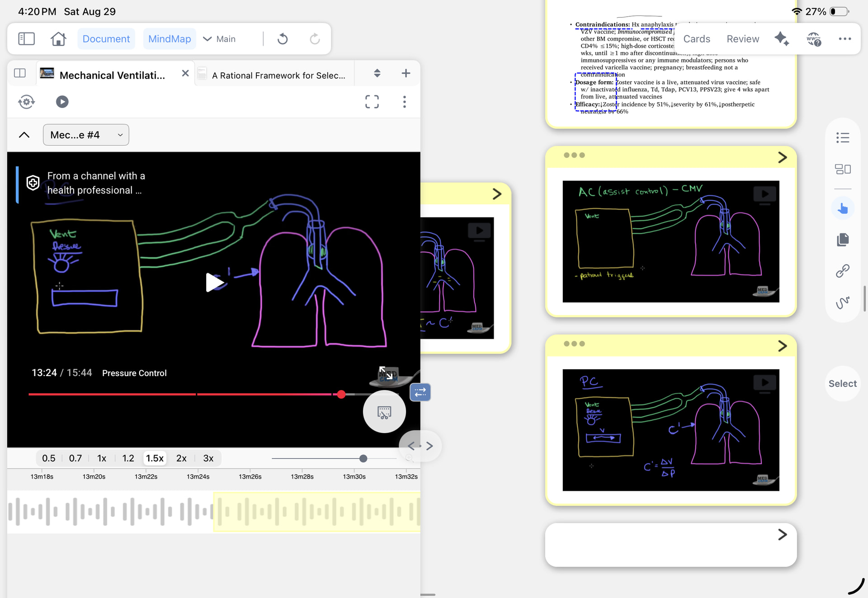The image size is (868, 598).
Task: Open the web search help icon
Action: coord(814,39)
